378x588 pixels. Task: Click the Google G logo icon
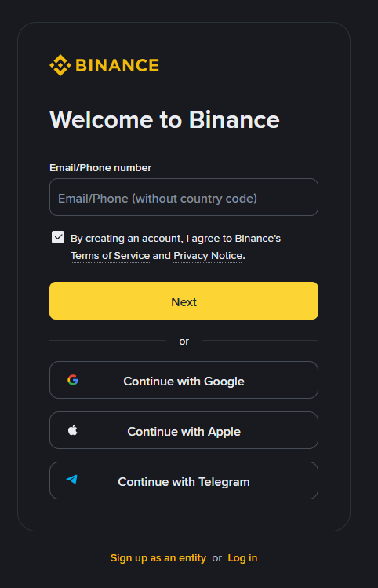tap(73, 380)
